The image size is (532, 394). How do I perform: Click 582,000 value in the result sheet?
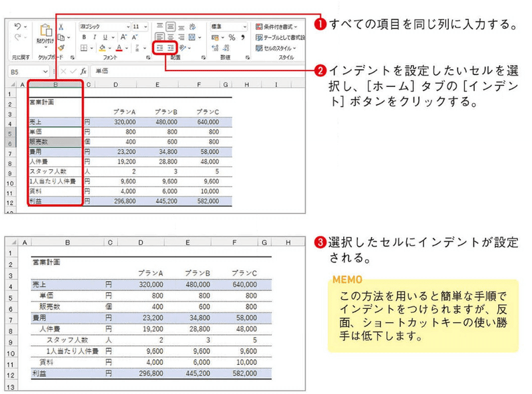[245, 373]
